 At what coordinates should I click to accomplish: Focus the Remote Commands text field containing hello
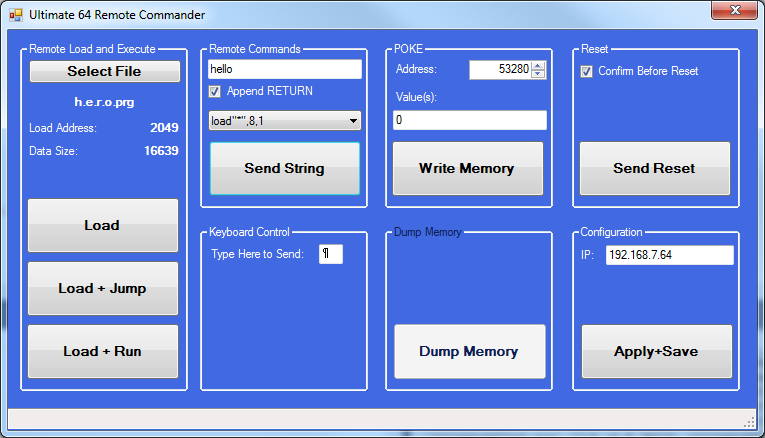(x=285, y=69)
